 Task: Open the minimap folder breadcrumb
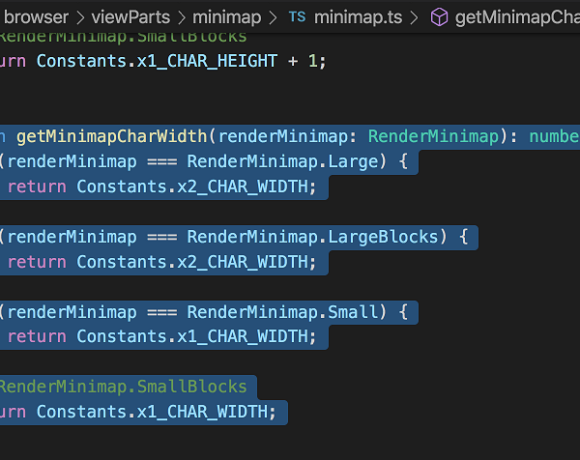coord(227,17)
